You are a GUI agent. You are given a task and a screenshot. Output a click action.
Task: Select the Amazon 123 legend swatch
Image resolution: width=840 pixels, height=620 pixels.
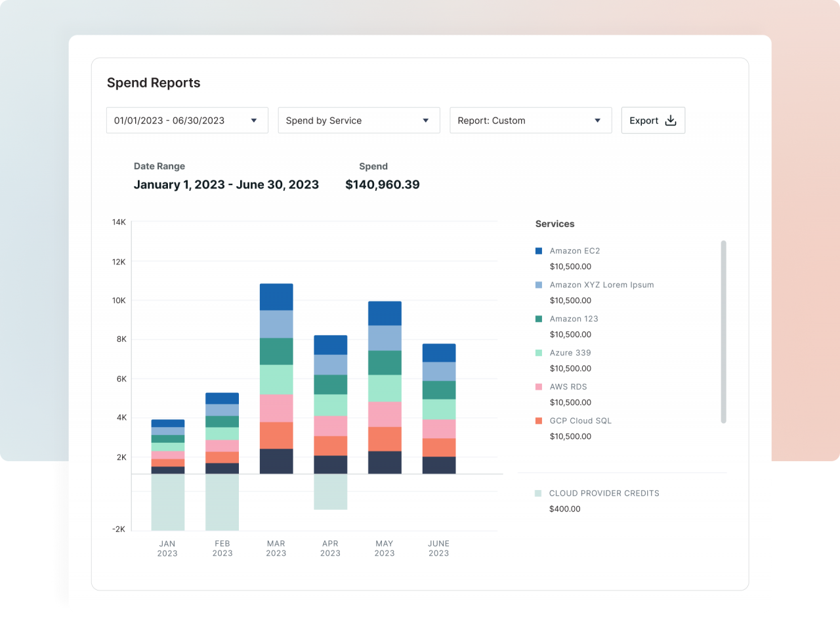tap(539, 319)
